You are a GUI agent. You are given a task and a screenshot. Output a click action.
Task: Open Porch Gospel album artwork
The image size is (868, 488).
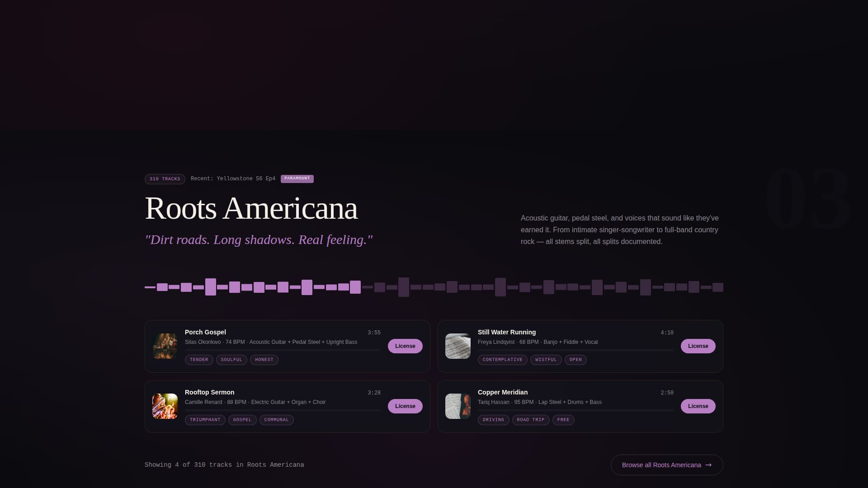pyautogui.click(x=165, y=346)
